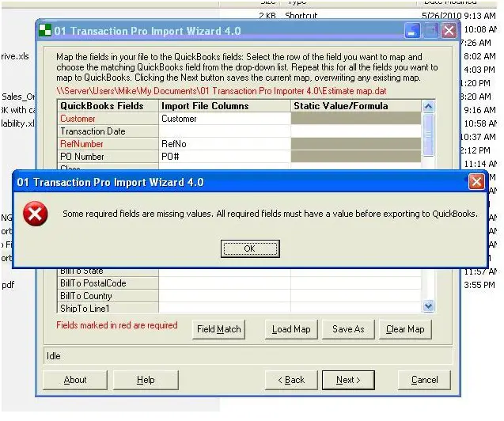Viewport: 504px width, 421px height.
Task: Click the Load Map button
Action: [x=291, y=329]
